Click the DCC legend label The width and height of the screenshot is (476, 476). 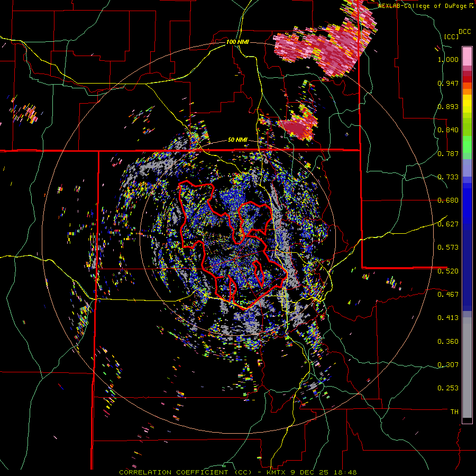tap(465, 32)
